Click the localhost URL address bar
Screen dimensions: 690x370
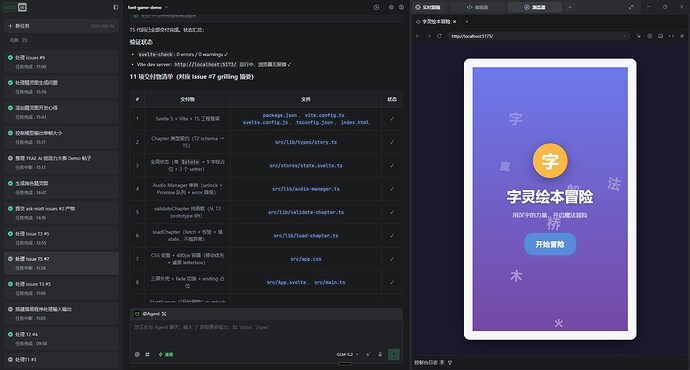[x=539, y=36]
